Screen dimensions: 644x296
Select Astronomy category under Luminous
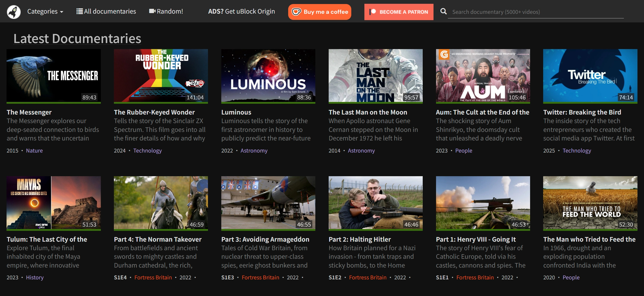(x=254, y=151)
